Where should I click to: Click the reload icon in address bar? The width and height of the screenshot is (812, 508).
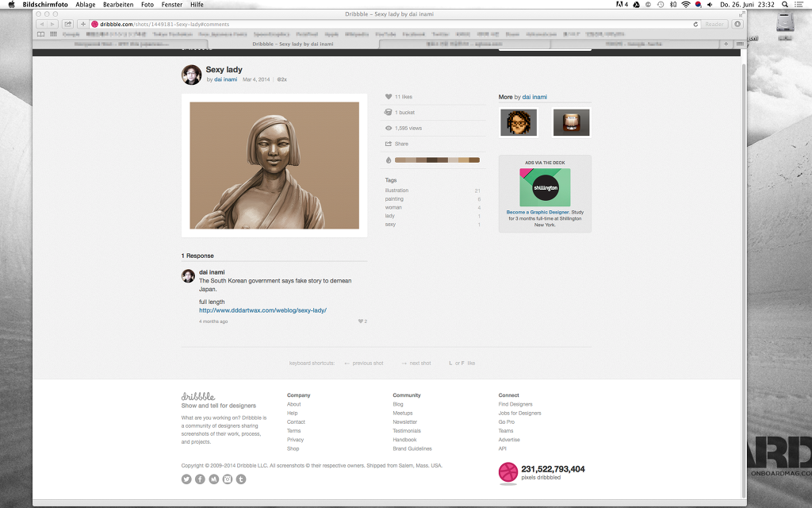click(695, 25)
